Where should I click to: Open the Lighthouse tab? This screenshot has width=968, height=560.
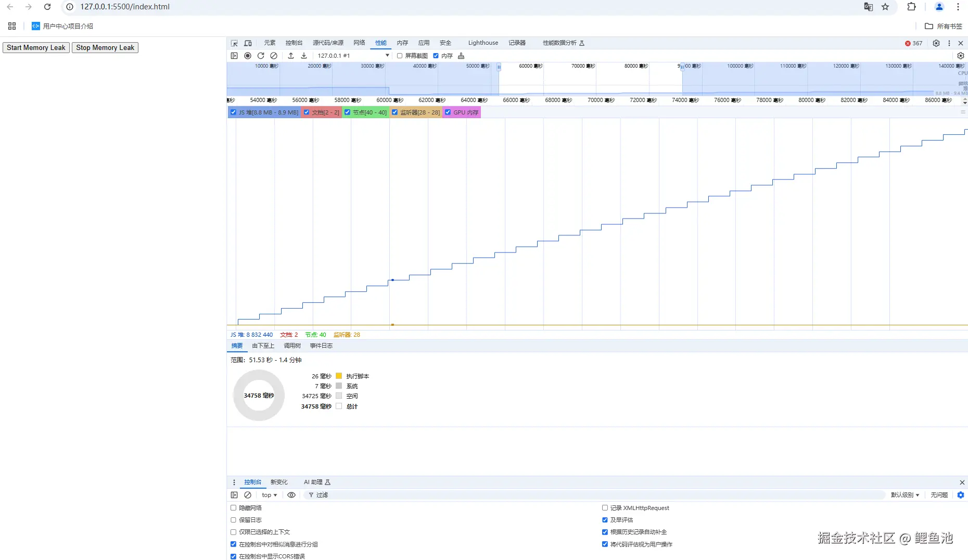pyautogui.click(x=483, y=43)
